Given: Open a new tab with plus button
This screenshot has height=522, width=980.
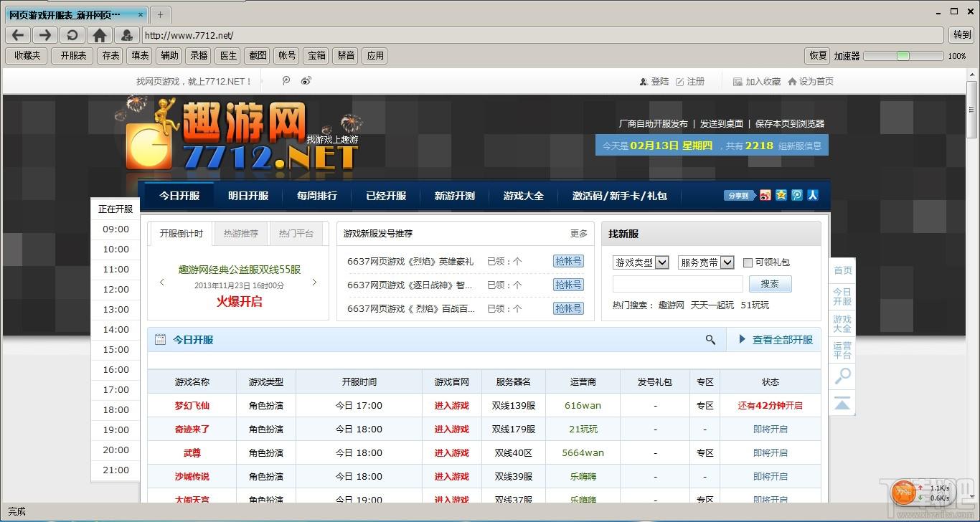Looking at the screenshot, I should (160, 14).
